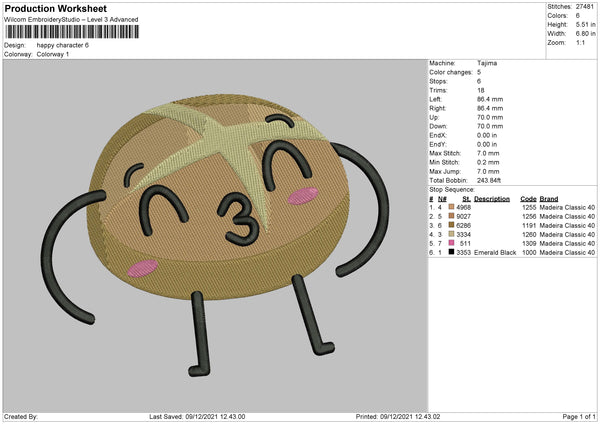
Task: Click the Color changes value 5
Action: point(479,72)
